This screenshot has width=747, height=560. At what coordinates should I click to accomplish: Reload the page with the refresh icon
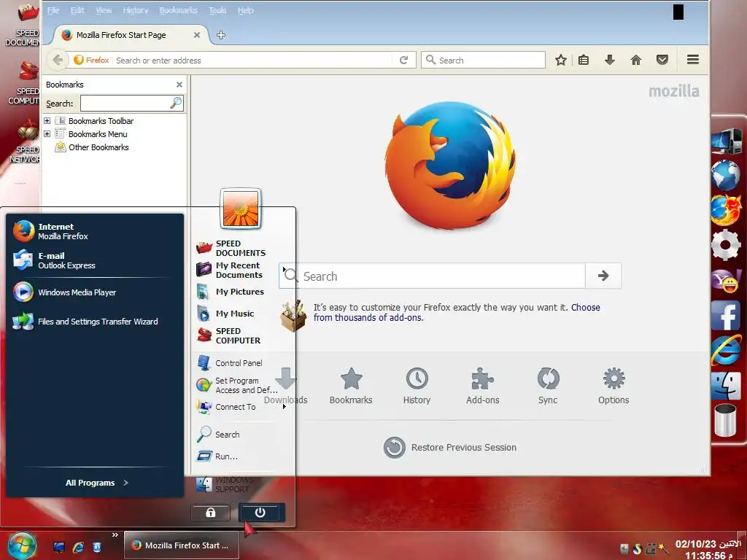coord(403,60)
